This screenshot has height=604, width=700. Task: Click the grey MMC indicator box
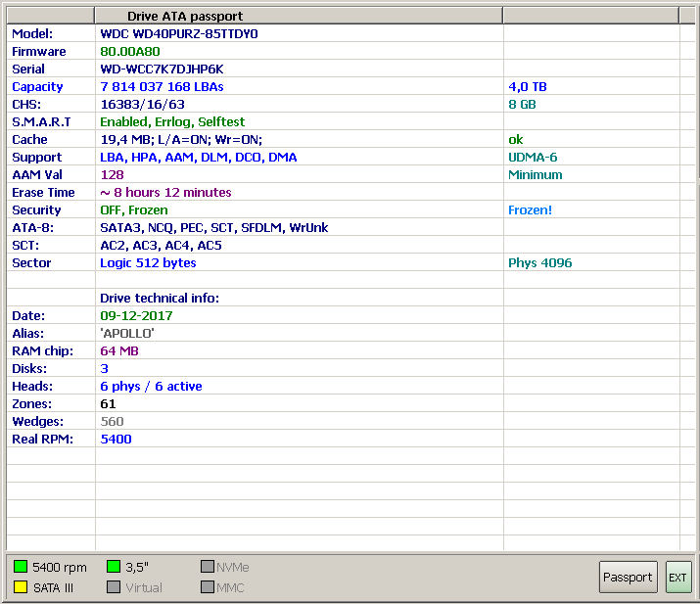[x=208, y=587]
